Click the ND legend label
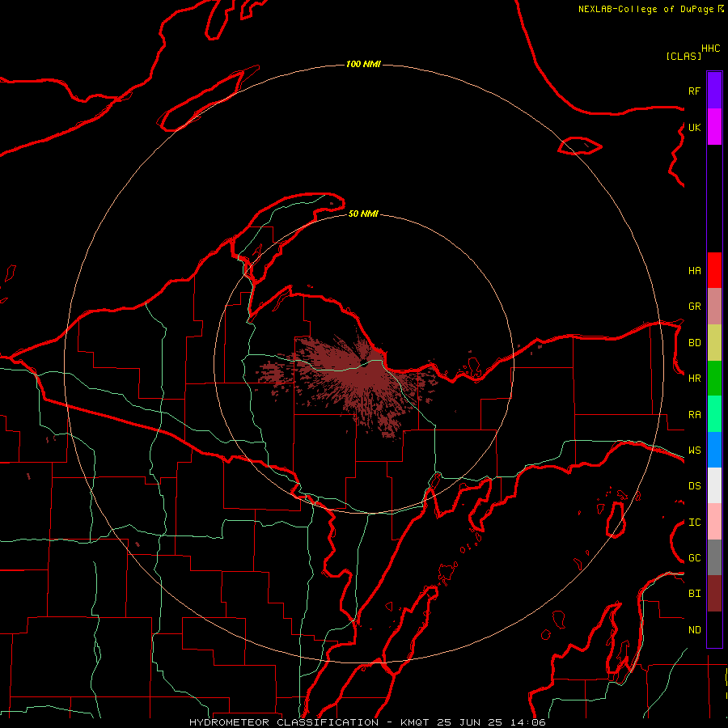 tap(694, 629)
